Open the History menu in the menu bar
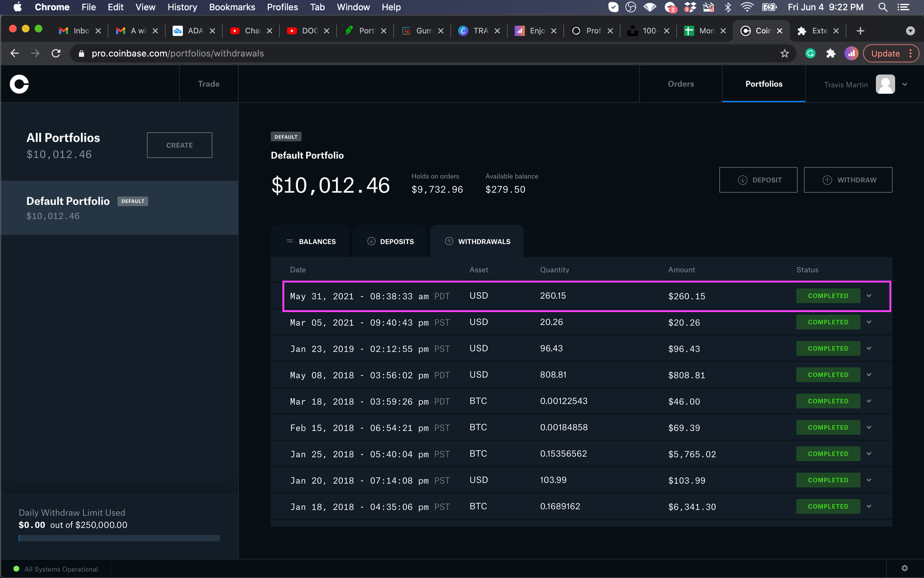This screenshot has width=924, height=578. click(x=182, y=7)
